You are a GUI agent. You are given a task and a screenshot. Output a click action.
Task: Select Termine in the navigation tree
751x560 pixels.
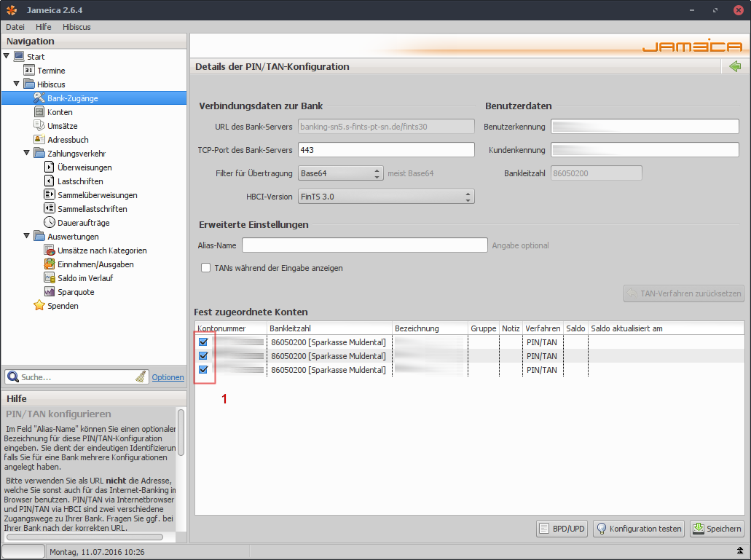pyautogui.click(x=51, y=71)
